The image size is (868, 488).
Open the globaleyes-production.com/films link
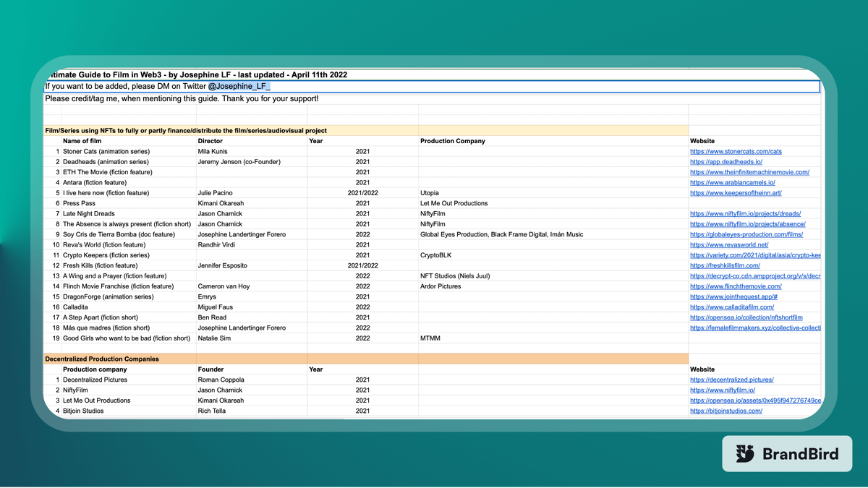pos(747,235)
